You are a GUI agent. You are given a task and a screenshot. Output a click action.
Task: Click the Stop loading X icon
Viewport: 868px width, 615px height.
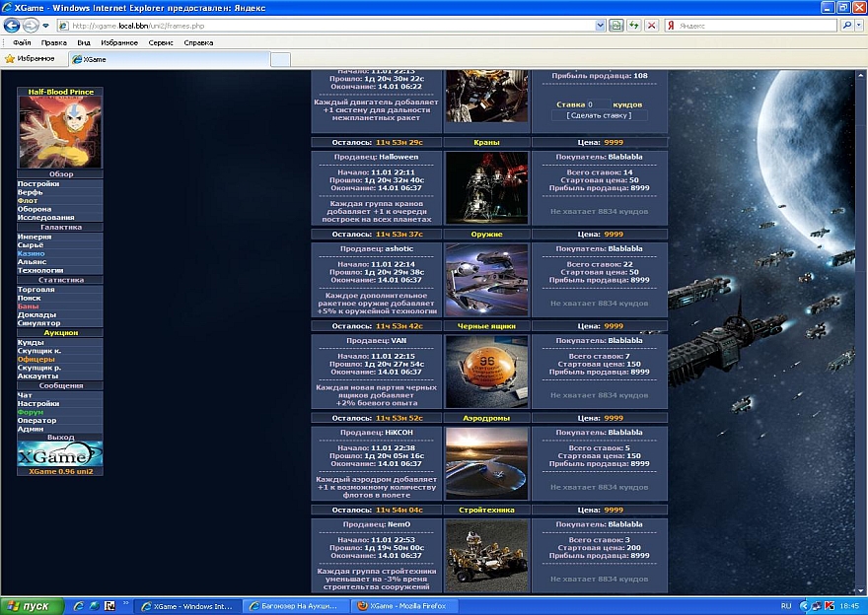tap(651, 26)
